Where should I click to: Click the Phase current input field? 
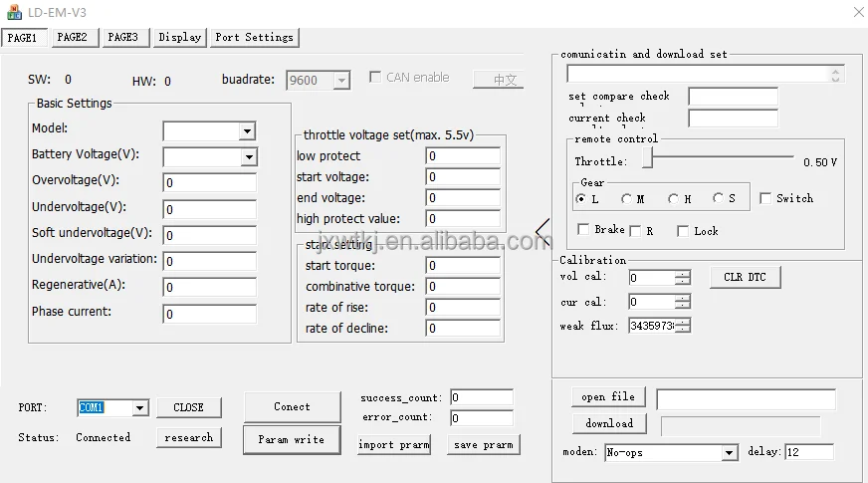tap(209, 314)
